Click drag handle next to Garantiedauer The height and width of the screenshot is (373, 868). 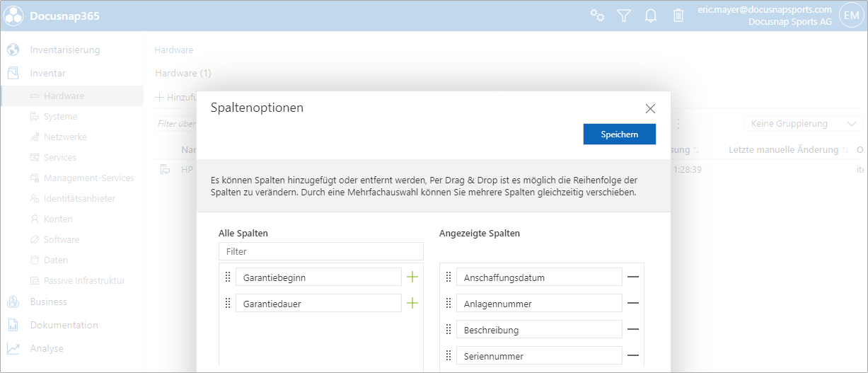228,303
